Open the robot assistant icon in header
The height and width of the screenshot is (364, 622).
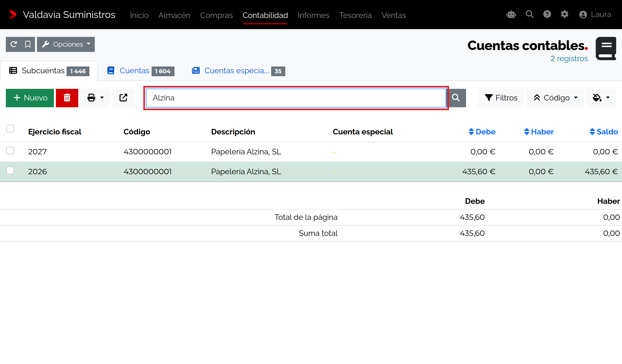(x=511, y=15)
